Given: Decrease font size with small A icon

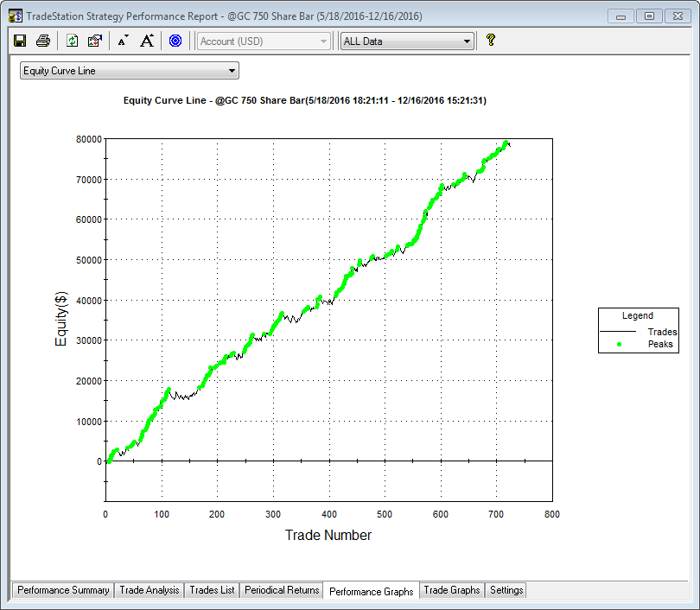Looking at the screenshot, I should point(123,41).
